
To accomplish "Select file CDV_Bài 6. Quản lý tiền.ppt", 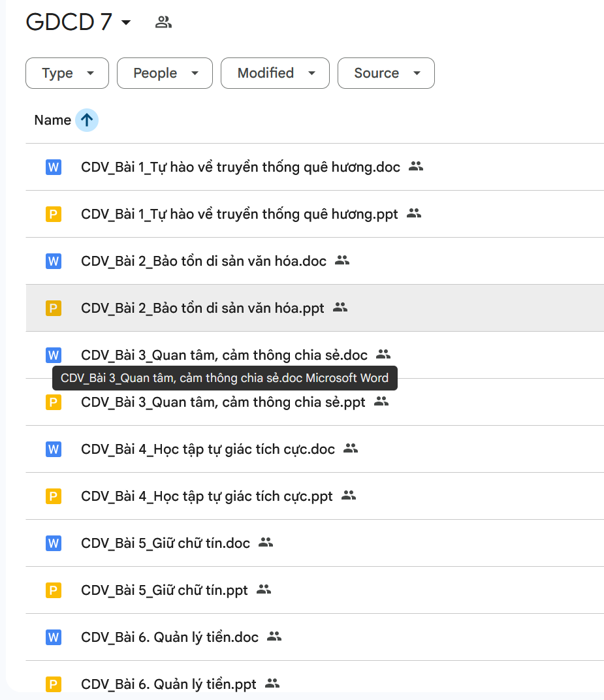I will click(168, 684).
